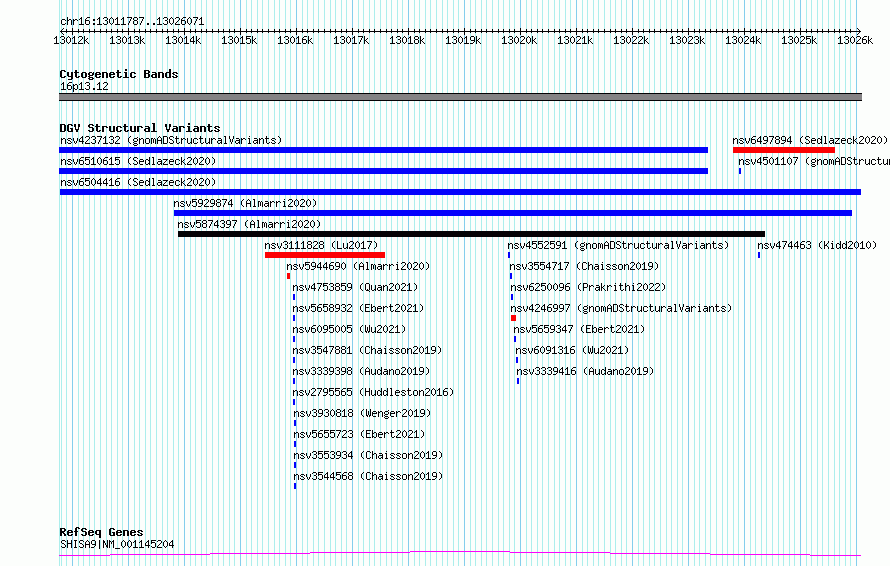
Task: Click nsv6091316 Wu2021 variant label
Action: click(572, 350)
